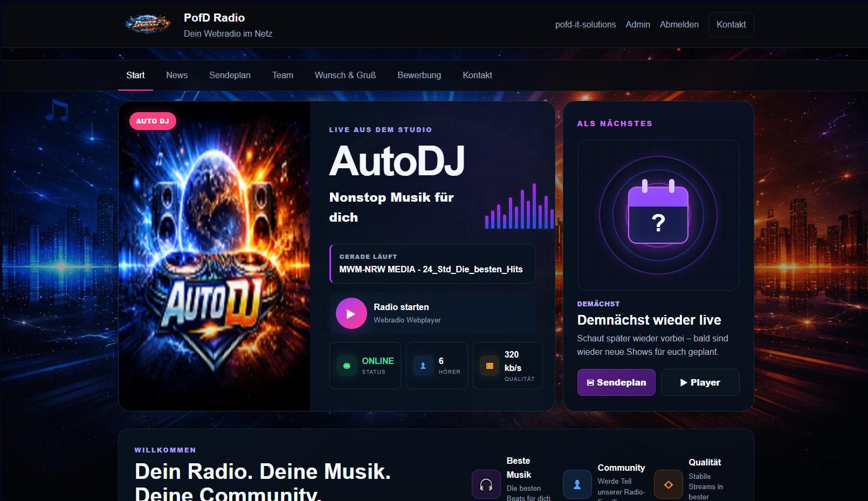The width and height of the screenshot is (868, 501).
Task: Click the PofD Radio logo image
Action: 148,24
